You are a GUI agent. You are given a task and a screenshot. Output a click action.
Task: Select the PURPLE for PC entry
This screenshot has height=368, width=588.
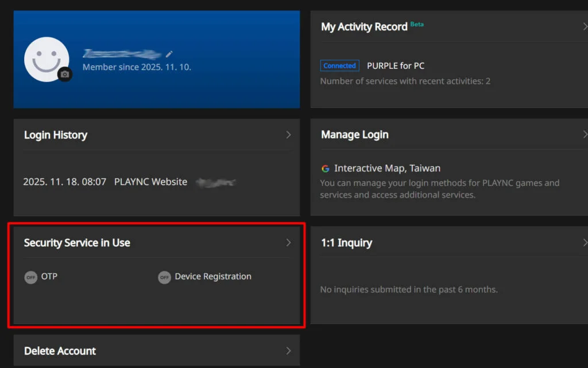pos(396,66)
